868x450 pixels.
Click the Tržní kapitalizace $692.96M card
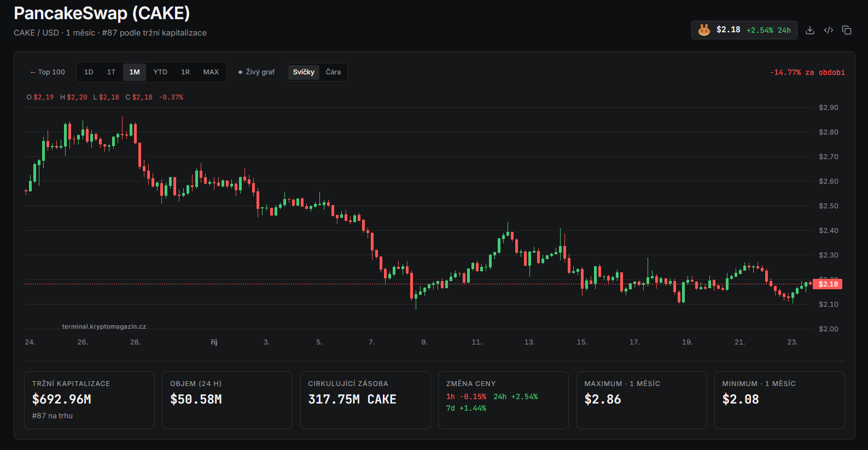tap(90, 400)
